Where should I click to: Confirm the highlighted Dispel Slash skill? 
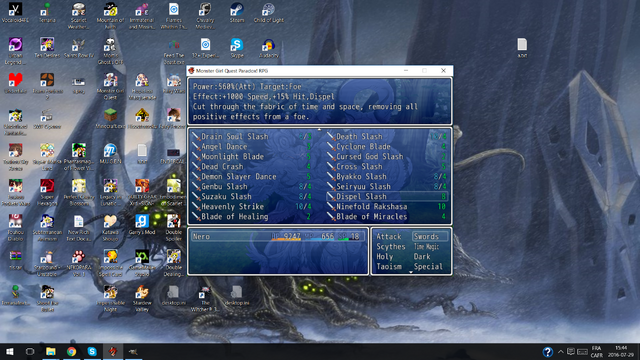pos(387,196)
